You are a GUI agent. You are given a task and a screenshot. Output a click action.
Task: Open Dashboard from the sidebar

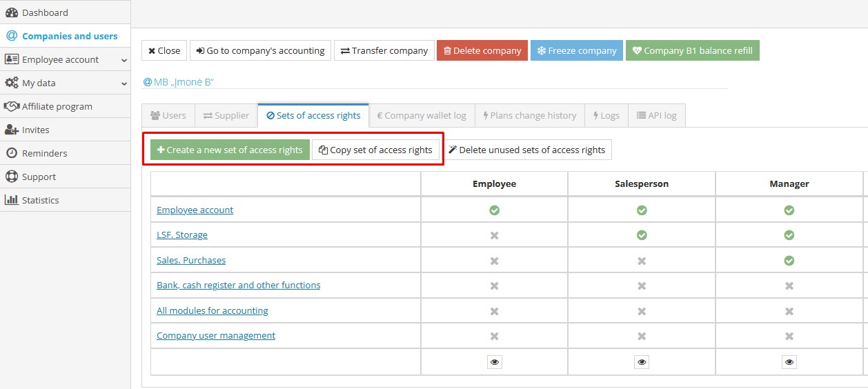point(45,12)
